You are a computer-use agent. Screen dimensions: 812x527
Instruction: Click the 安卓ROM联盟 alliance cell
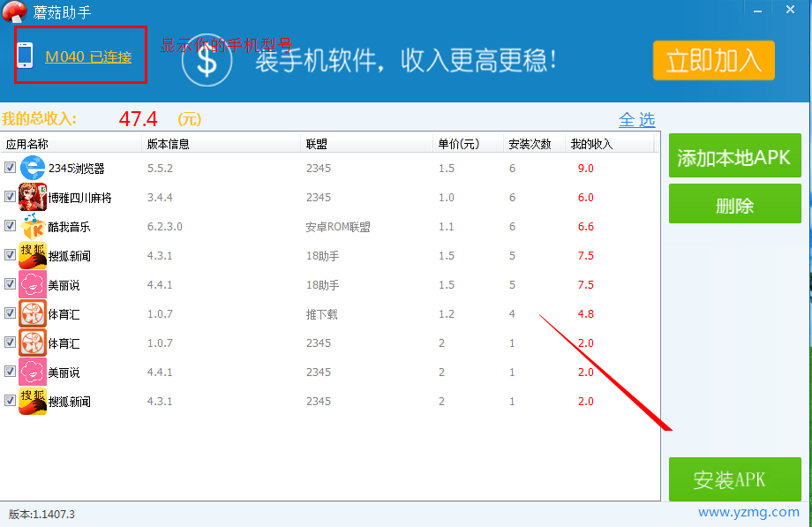pyautogui.click(x=338, y=227)
